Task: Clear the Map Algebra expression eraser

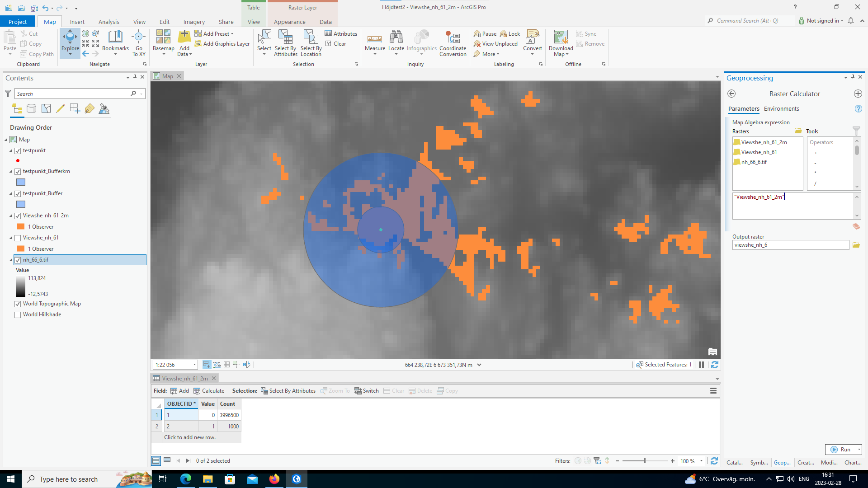Action: [x=856, y=226]
